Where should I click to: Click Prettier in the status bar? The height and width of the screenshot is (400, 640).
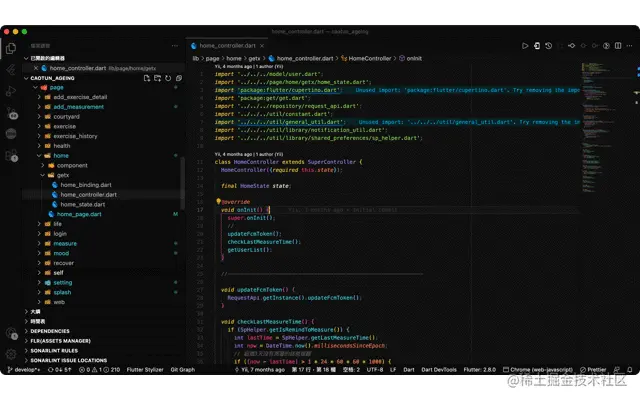tap(593, 369)
